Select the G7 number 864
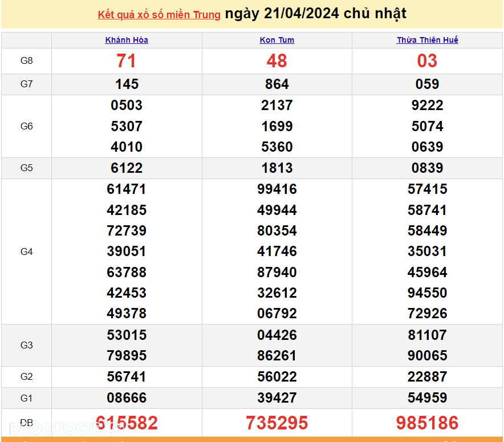The image size is (504, 442). point(277,84)
